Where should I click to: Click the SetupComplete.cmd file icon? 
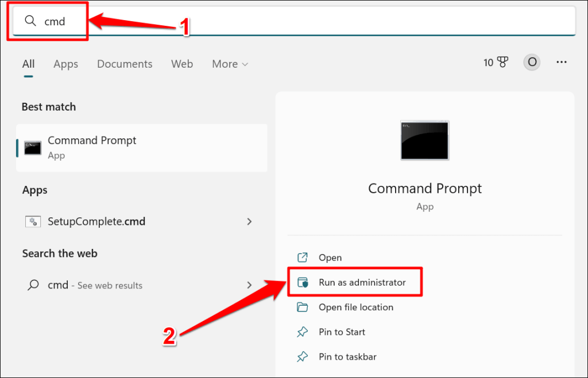[x=33, y=221]
